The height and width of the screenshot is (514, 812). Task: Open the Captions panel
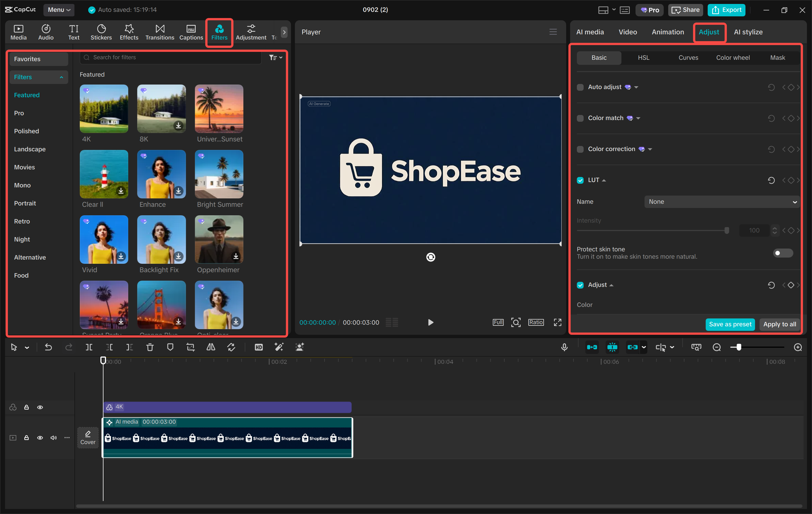(191, 32)
